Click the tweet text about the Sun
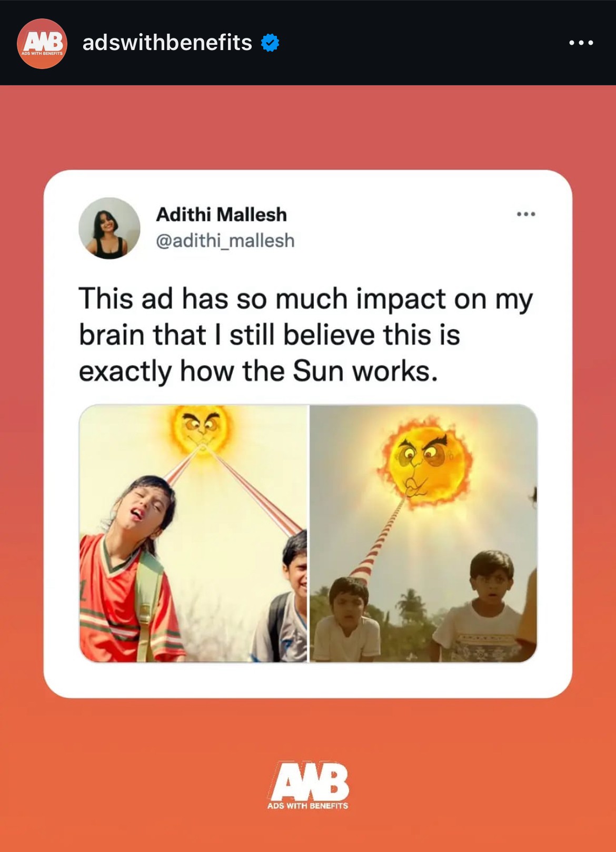Screen dimensions: 616x852 (x=305, y=335)
